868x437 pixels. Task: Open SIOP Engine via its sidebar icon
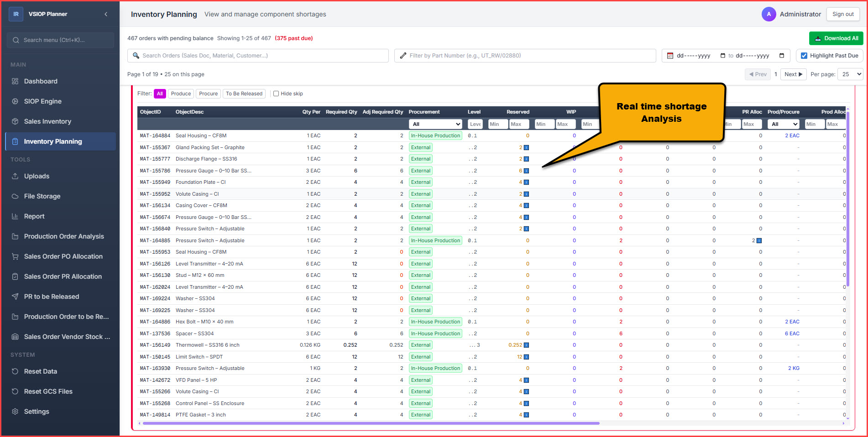[x=15, y=101]
